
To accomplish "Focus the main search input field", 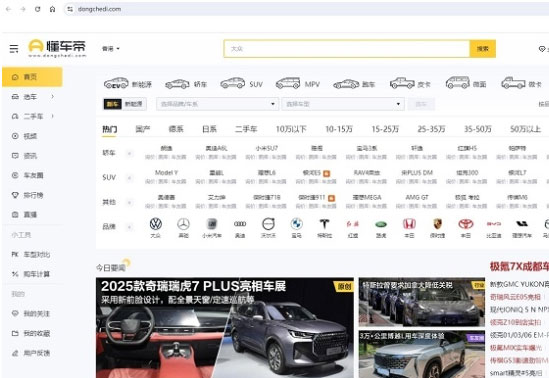I will [x=347, y=49].
